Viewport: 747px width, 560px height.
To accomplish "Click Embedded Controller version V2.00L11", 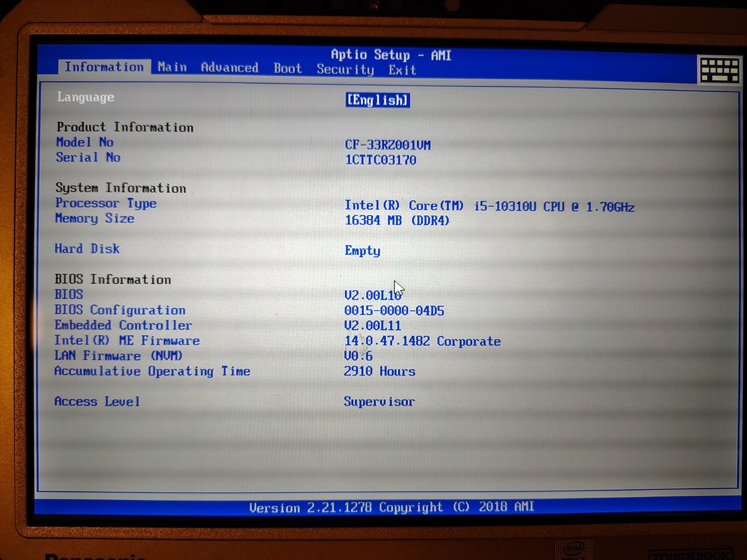I will pyautogui.click(x=373, y=326).
